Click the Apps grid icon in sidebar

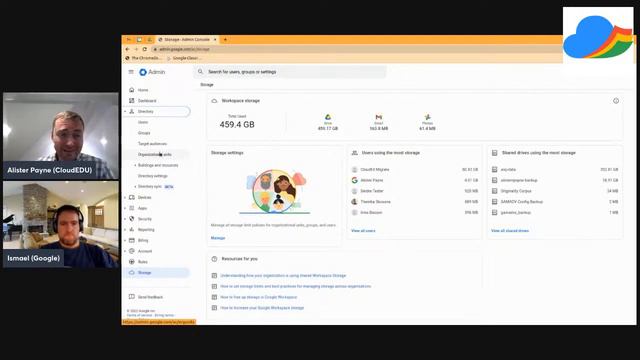pyautogui.click(x=131, y=208)
